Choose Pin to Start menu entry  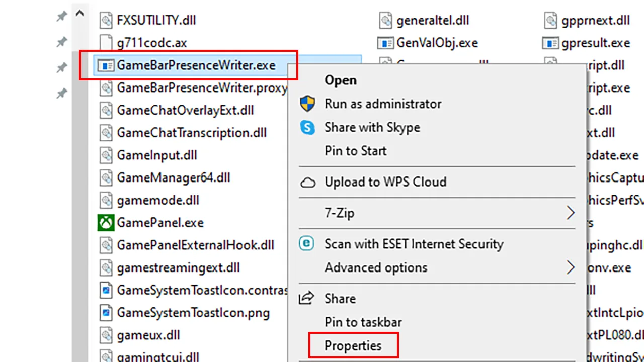(x=356, y=151)
